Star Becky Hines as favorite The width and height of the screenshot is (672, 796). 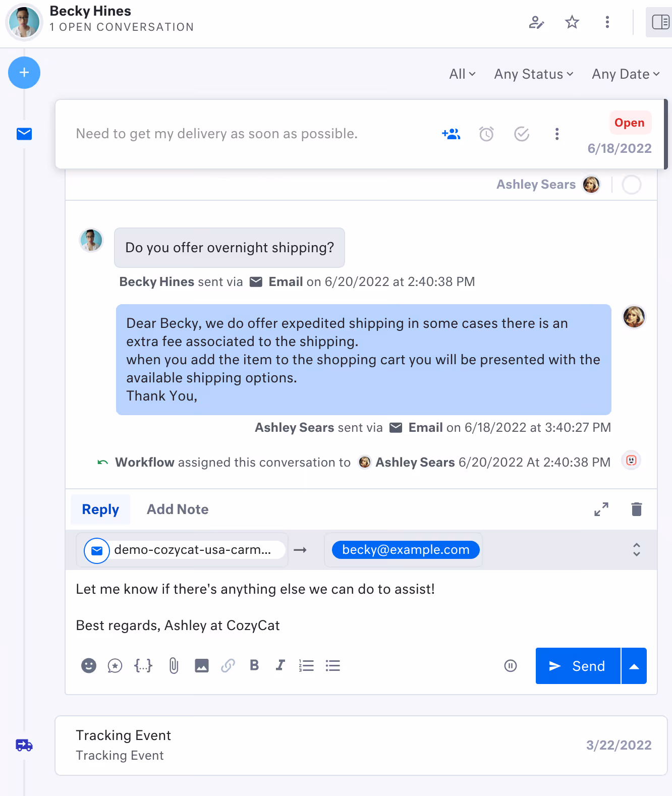click(572, 22)
